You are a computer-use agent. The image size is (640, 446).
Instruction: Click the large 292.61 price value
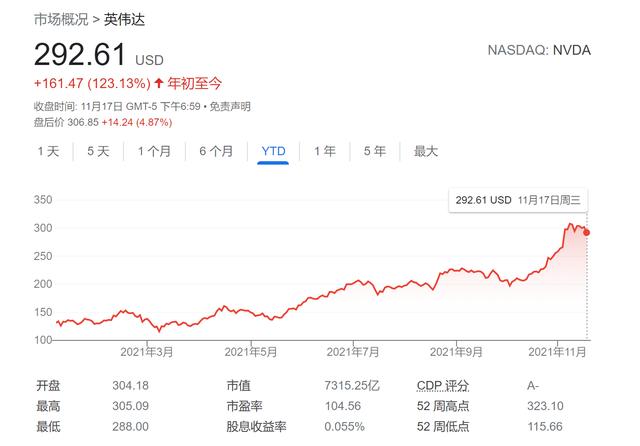(80, 54)
